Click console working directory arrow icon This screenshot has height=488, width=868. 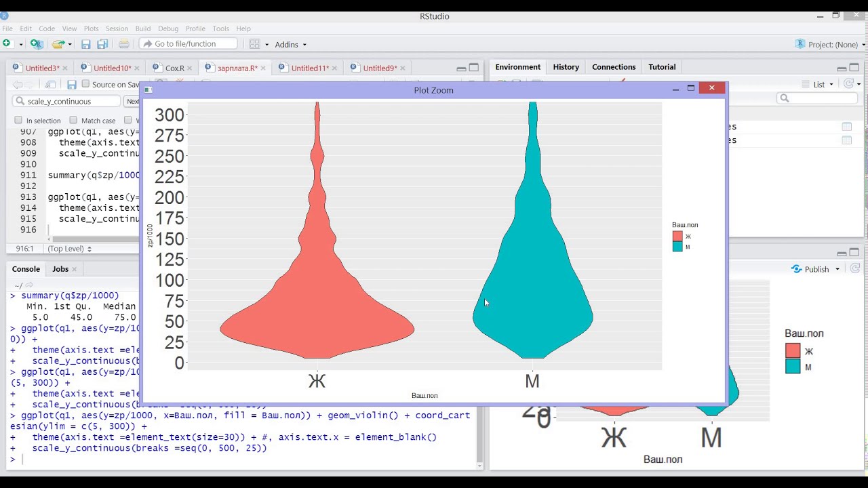29,285
